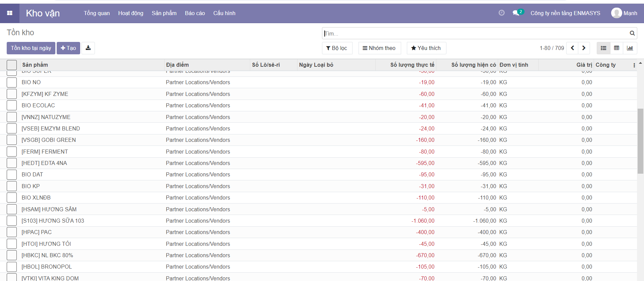This screenshot has height=281, width=644.
Task: Click the search magnifier icon
Action: [x=632, y=33]
